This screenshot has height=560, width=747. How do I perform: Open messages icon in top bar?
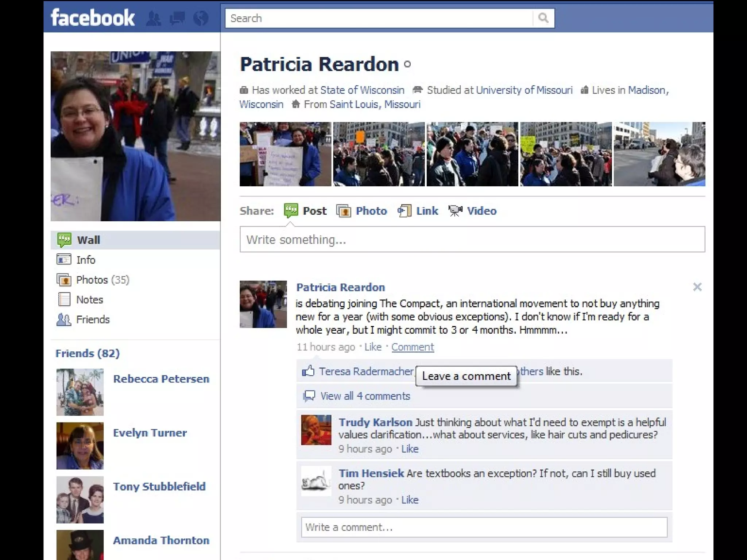(177, 18)
